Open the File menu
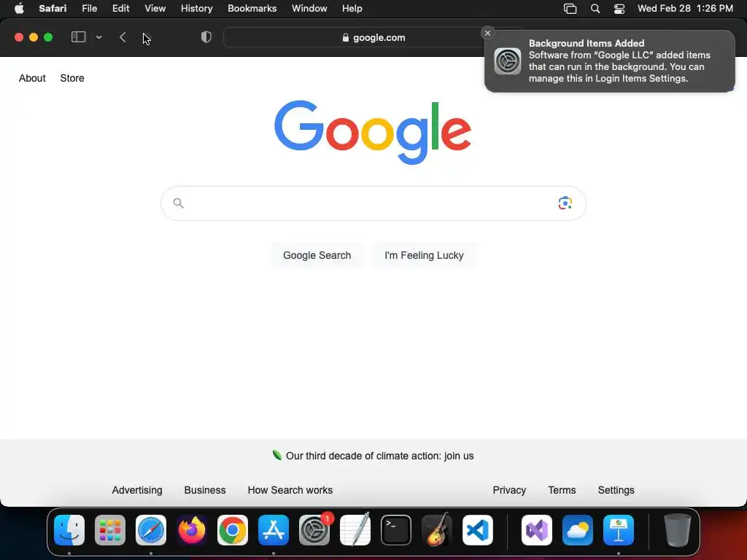 coord(89,9)
